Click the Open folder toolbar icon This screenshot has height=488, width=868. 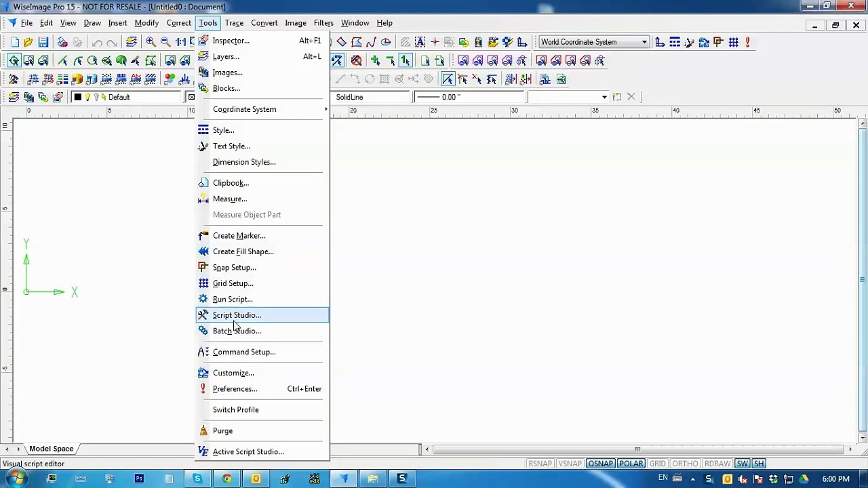(x=28, y=42)
